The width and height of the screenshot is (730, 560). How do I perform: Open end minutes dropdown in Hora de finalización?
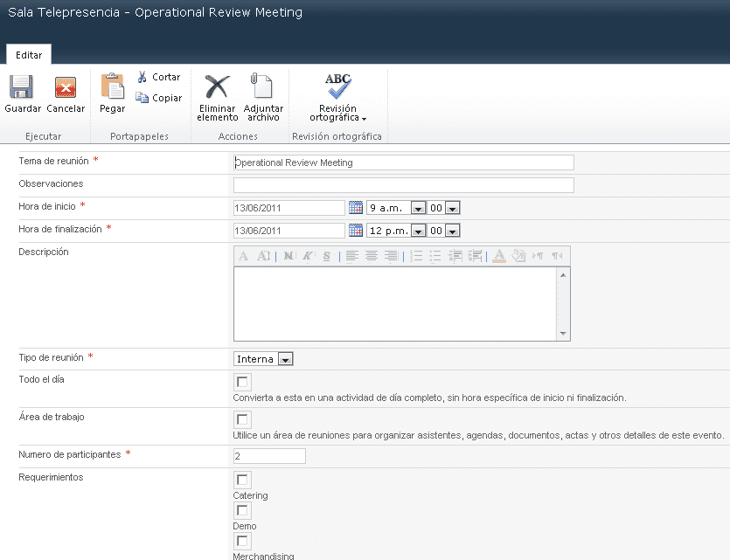click(443, 231)
